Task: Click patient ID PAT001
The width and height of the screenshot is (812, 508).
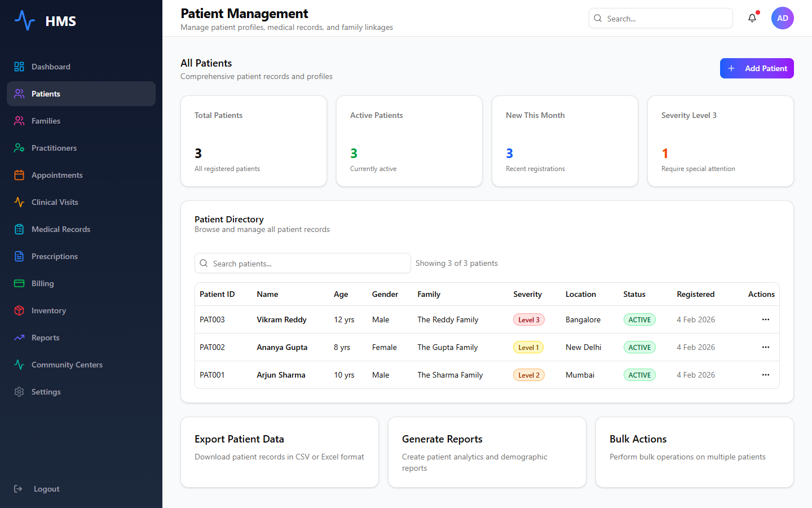Action: click(212, 375)
